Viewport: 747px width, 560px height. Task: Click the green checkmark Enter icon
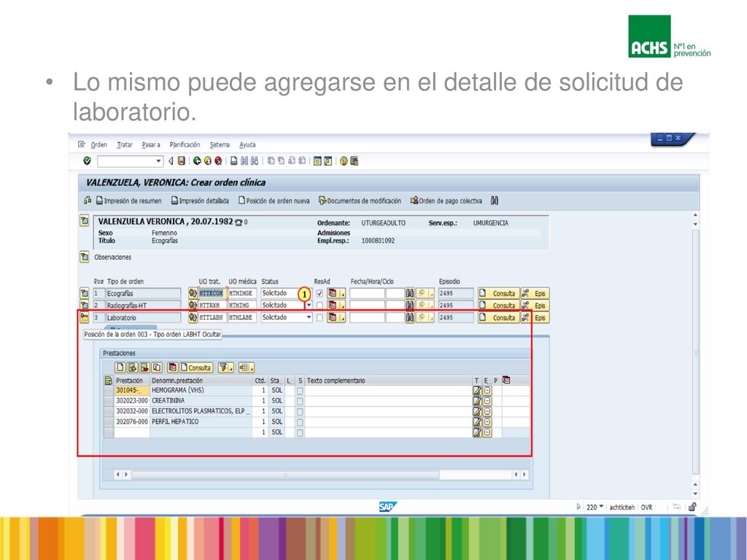click(88, 161)
